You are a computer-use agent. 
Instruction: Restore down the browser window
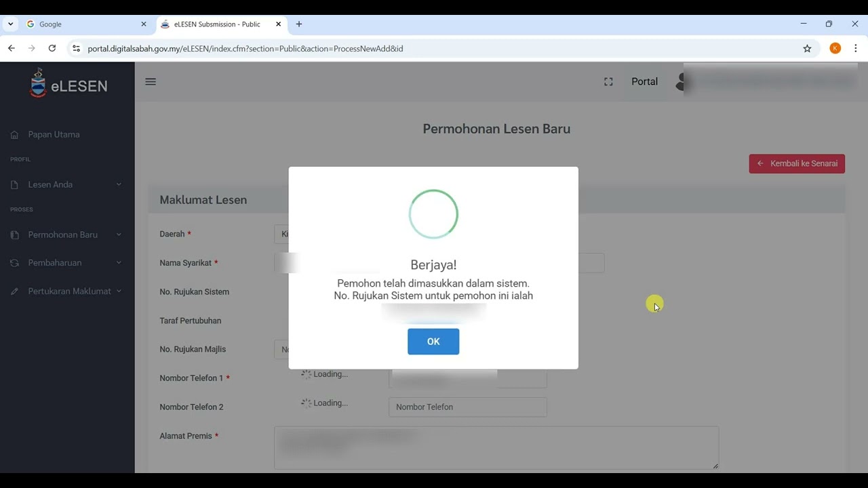coord(829,24)
